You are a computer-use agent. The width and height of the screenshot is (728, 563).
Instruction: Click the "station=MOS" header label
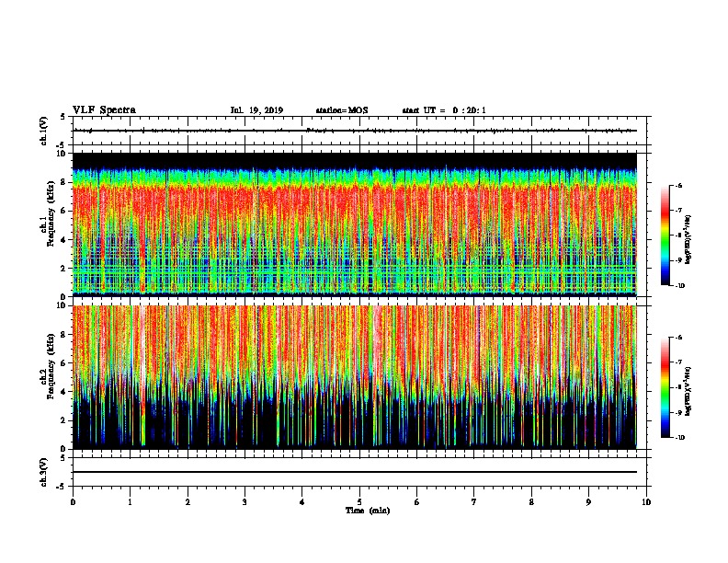tap(342, 110)
